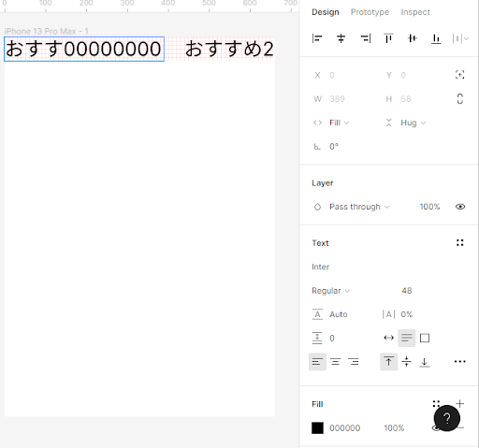Screen dimensions: 479x448
Task: Toggle layer visibility eye icon
Action: (x=460, y=207)
